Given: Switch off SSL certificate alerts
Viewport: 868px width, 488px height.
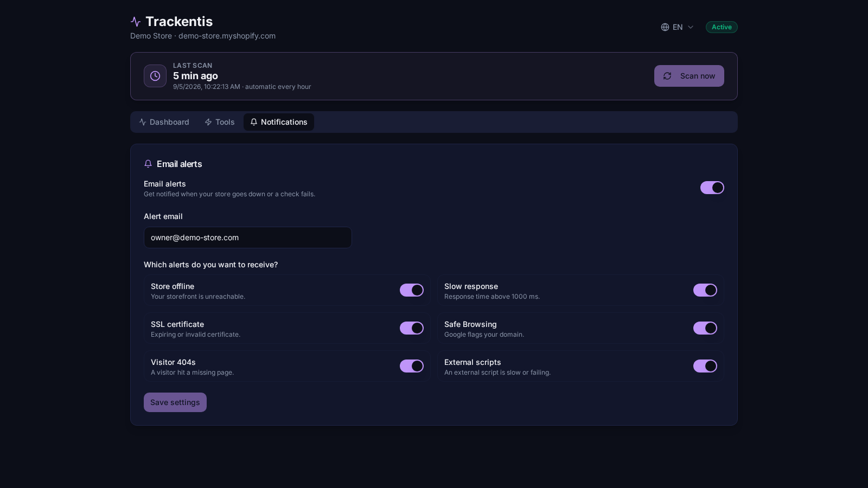Looking at the screenshot, I should tap(412, 328).
